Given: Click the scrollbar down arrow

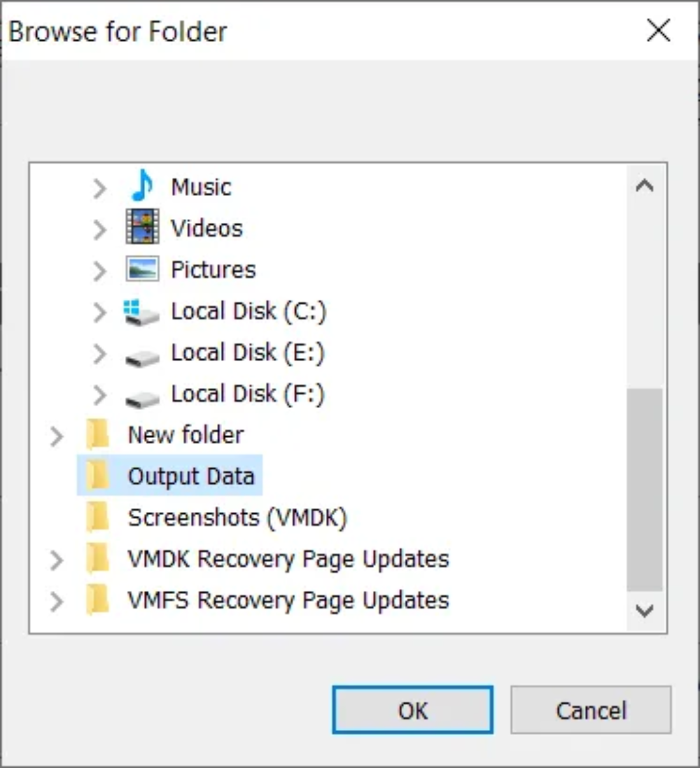Looking at the screenshot, I should (x=645, y=610).
